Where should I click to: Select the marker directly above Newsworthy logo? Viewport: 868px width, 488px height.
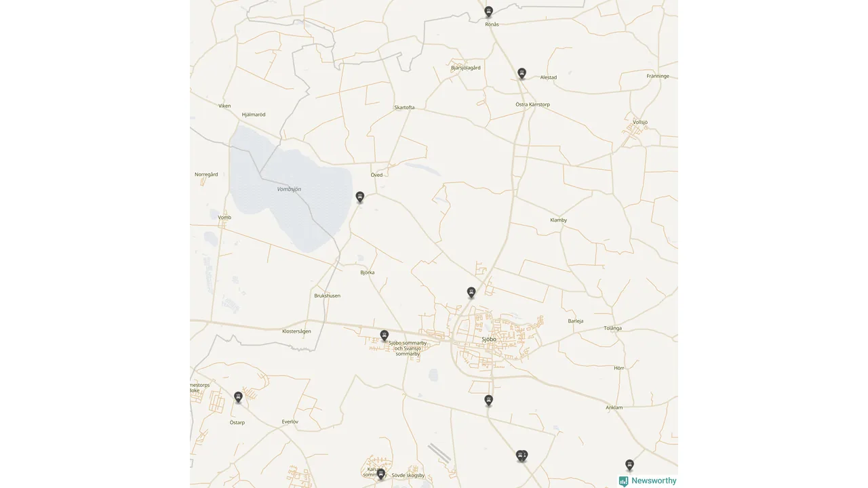629,465
